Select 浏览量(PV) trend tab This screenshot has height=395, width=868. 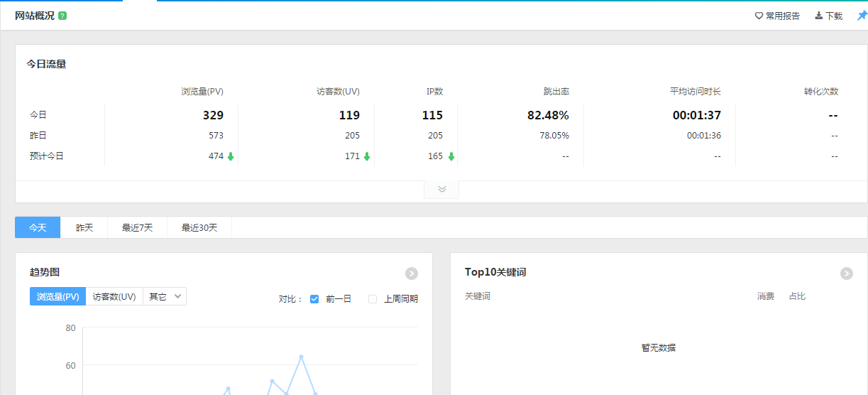tap(58, 296)
